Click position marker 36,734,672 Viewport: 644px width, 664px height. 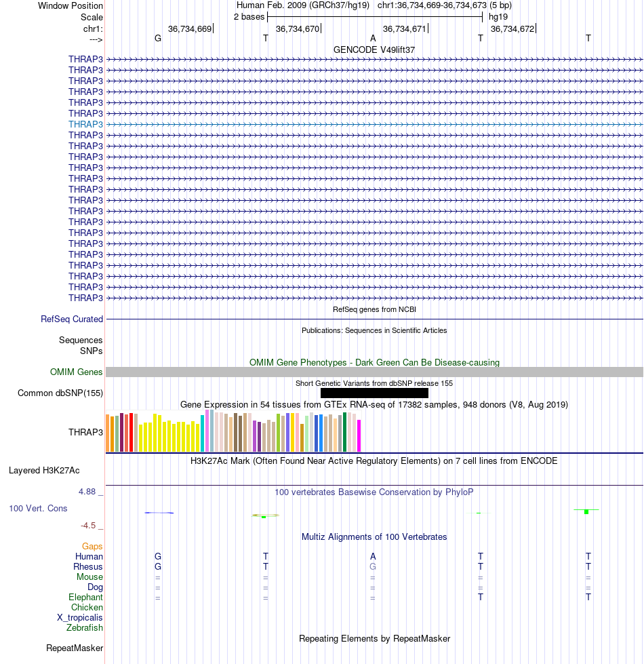tap(513, 28)
